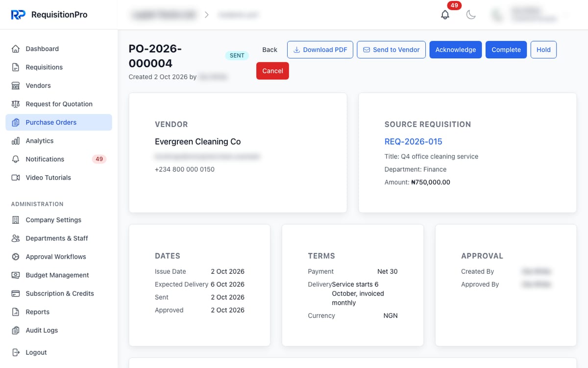The image size is (588, 368).
Task: Click the Notifications bell icon in sidebar
Action: pyautogui.click(x=16, y=159)
